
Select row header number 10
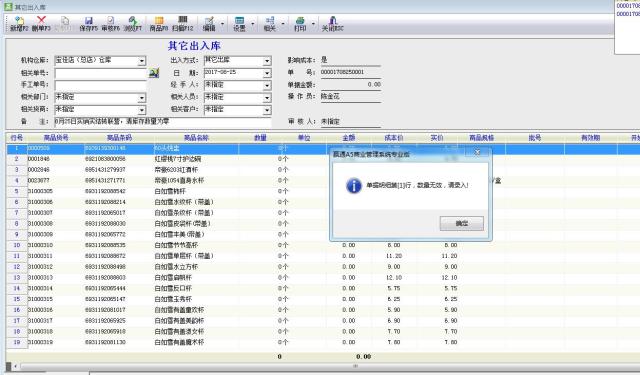17,245
